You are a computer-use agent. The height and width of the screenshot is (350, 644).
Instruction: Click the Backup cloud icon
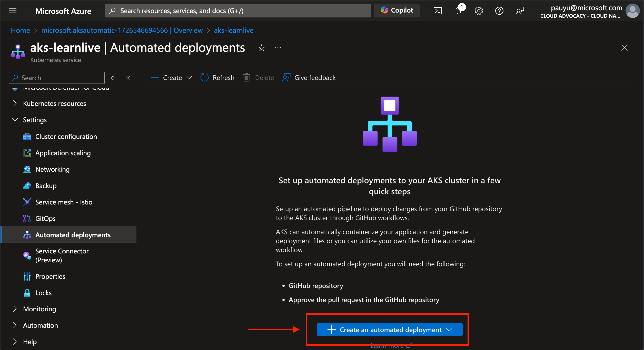pyautogui.click(x=27, y=186)
